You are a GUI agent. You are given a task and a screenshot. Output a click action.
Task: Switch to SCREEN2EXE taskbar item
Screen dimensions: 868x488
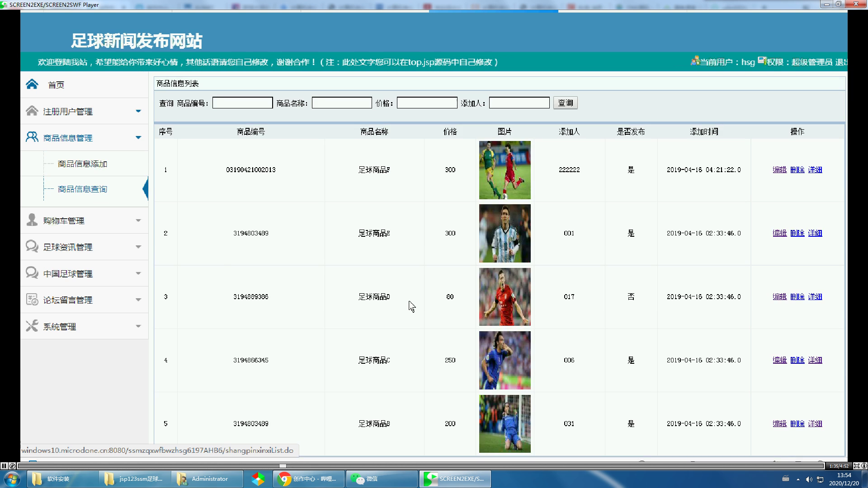pos(455,479)
